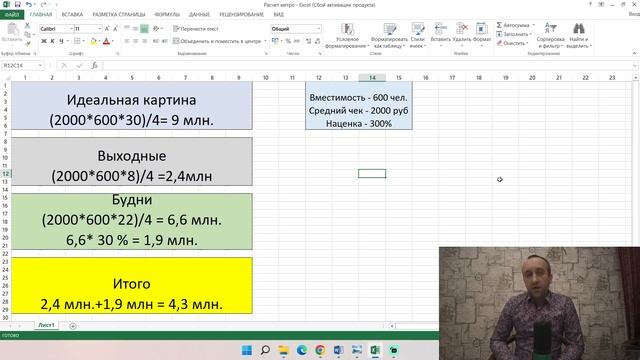Decrease decimal places
The height and width of the screenshot is (360, 640).
(x=318, y=41)
